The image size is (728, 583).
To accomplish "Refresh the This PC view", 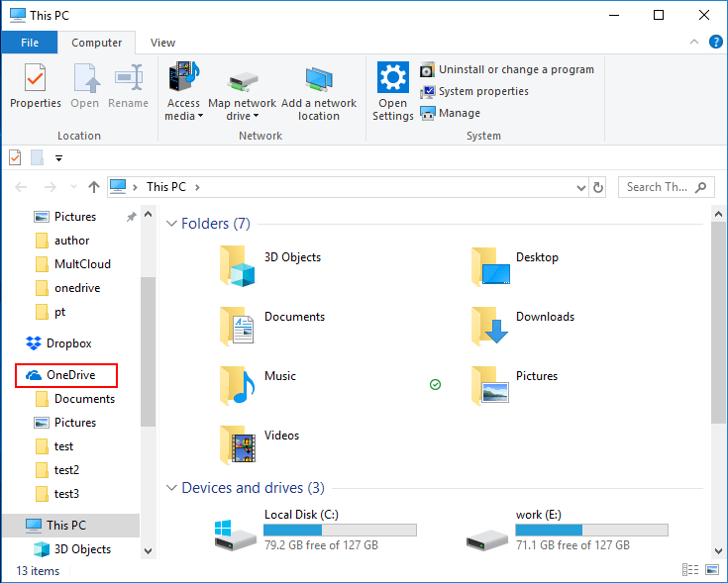I will 598,187.
